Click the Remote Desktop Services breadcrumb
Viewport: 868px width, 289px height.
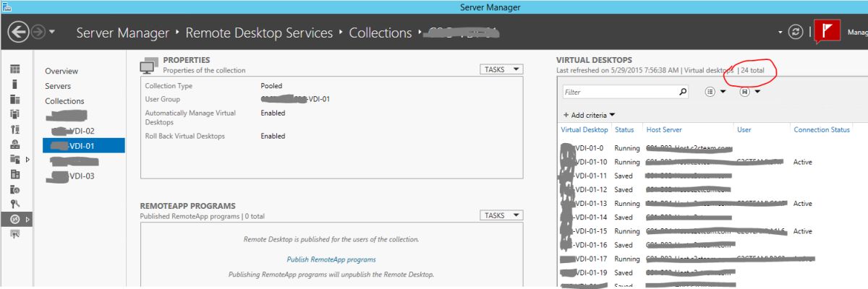(x=259, y=33)
